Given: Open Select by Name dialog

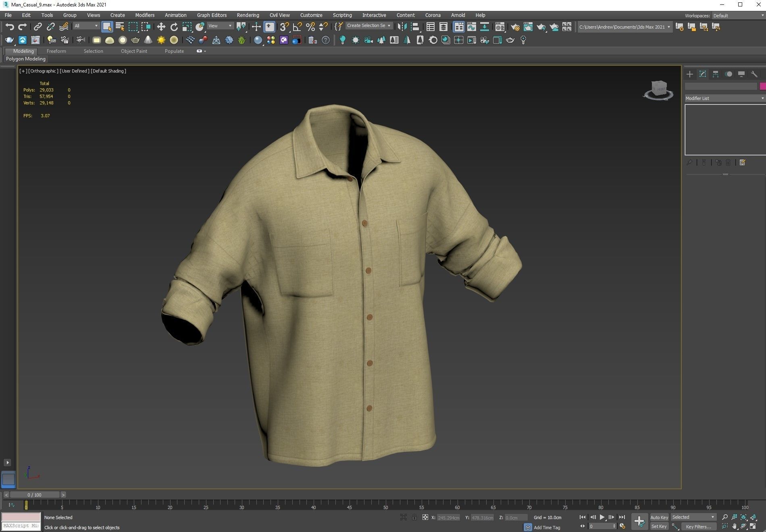Looking at the screenshot, I should click(120, 27).
